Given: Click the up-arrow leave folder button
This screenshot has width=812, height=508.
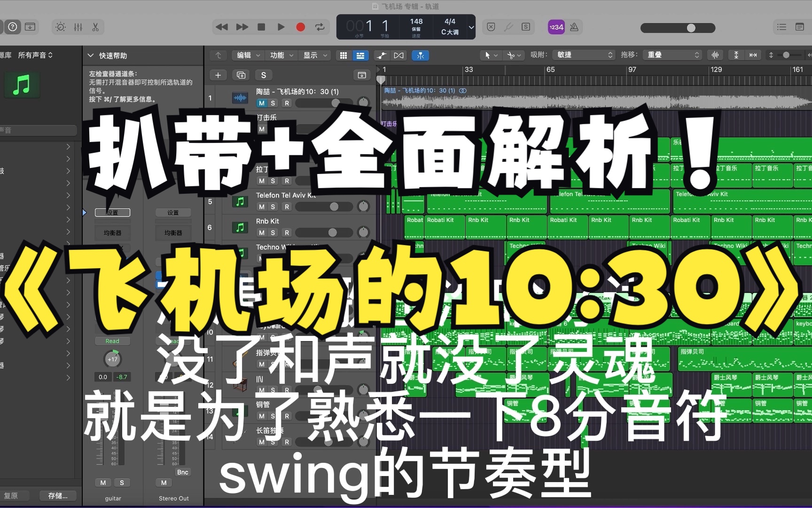Looking at the screenshot, I should 218,55.
